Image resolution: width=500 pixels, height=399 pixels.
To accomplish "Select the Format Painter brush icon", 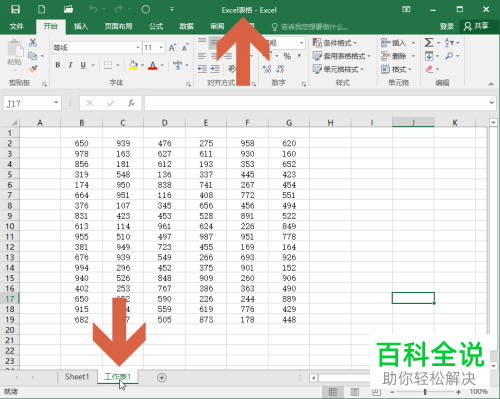I will 33,69.
